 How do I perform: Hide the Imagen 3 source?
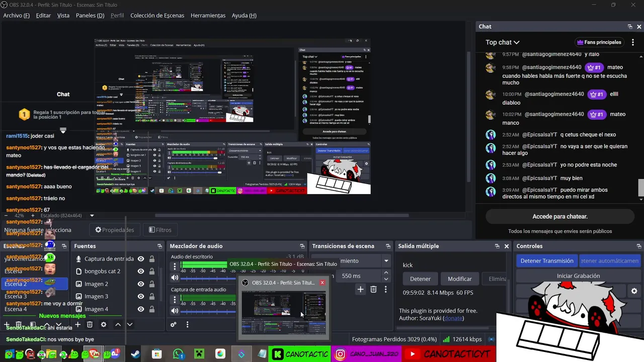[x=141, y=297]
